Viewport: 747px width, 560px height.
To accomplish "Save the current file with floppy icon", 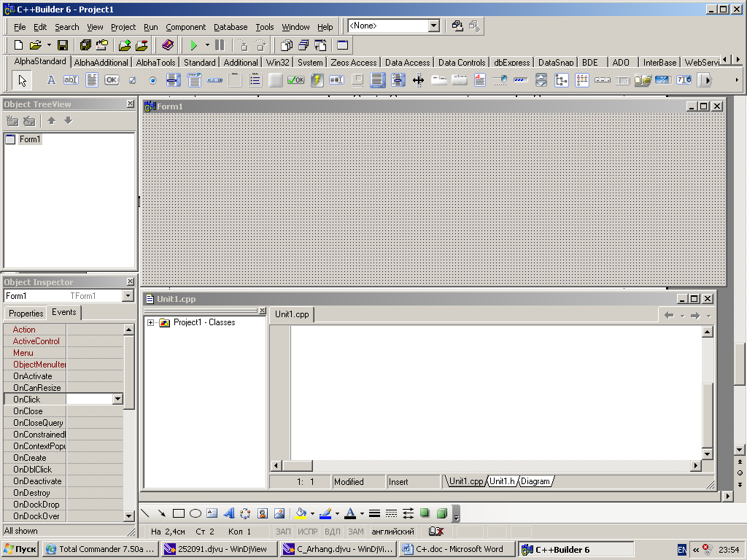I will click(x=63, y=45).
